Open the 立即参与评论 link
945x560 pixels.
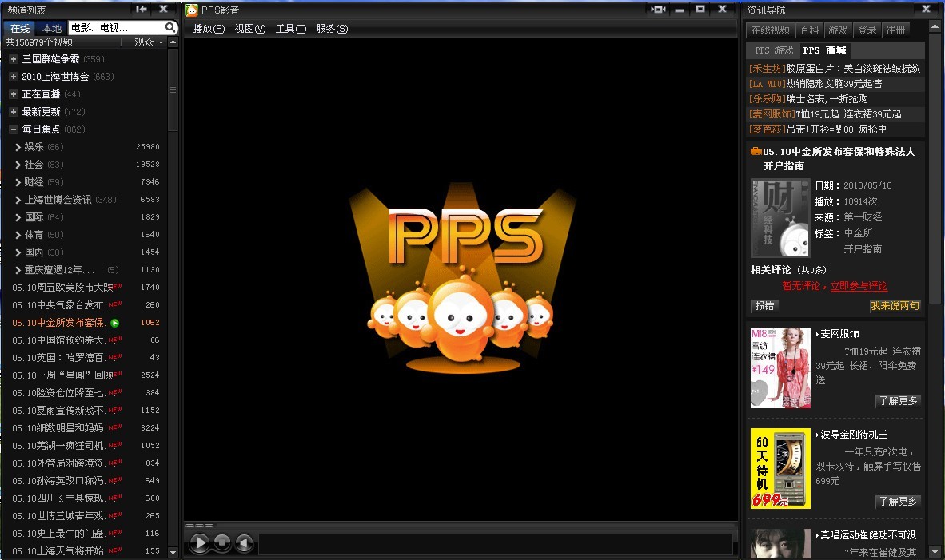[859, 286]
